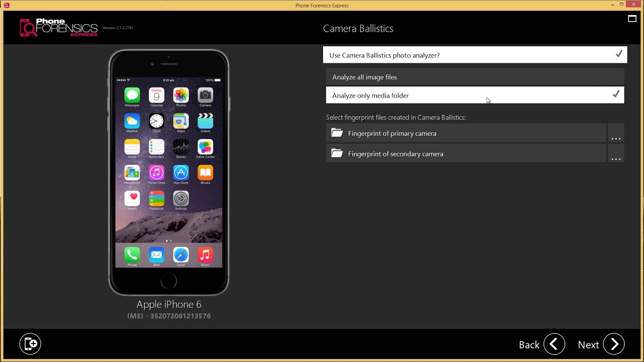644x362 pixels.
Task: Click folder icon for secondary camera fingerprint
Action: 337,153
